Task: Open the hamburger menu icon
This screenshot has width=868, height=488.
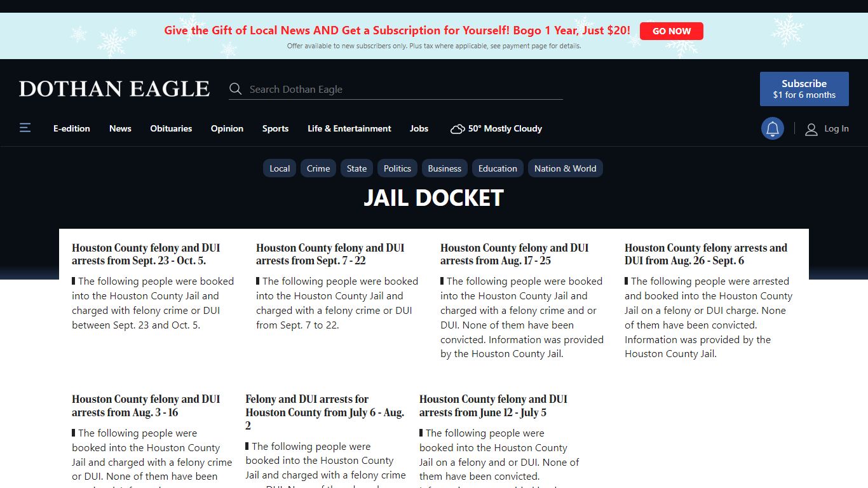Action: 25,128
